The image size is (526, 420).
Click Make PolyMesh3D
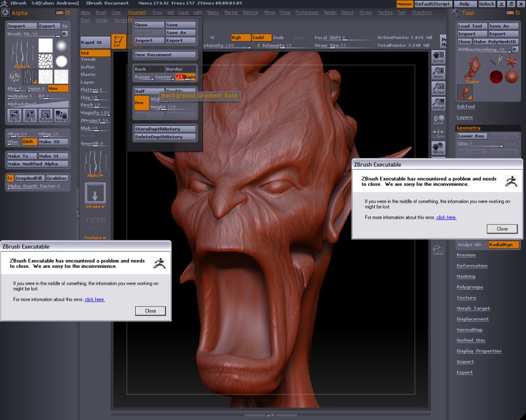point(496,42)
